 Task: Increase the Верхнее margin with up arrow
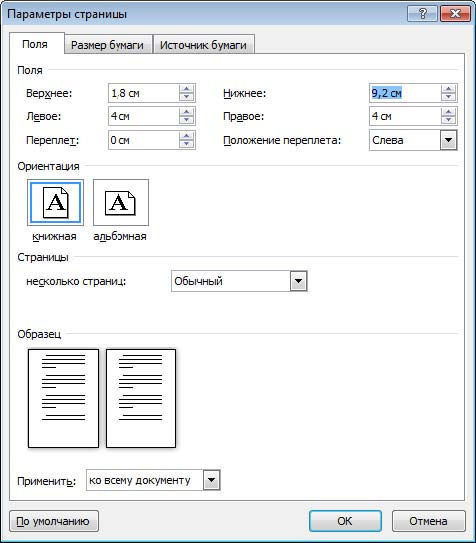(187, 89)
